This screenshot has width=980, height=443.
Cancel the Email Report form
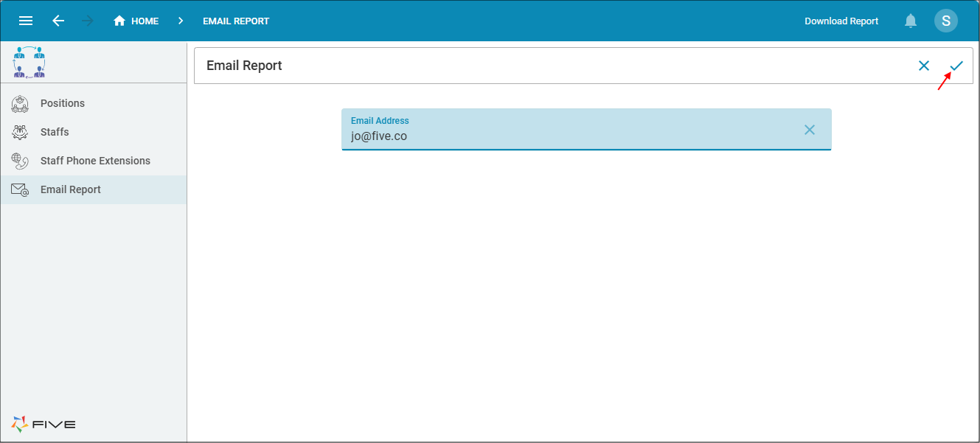[x=924, y=66]
